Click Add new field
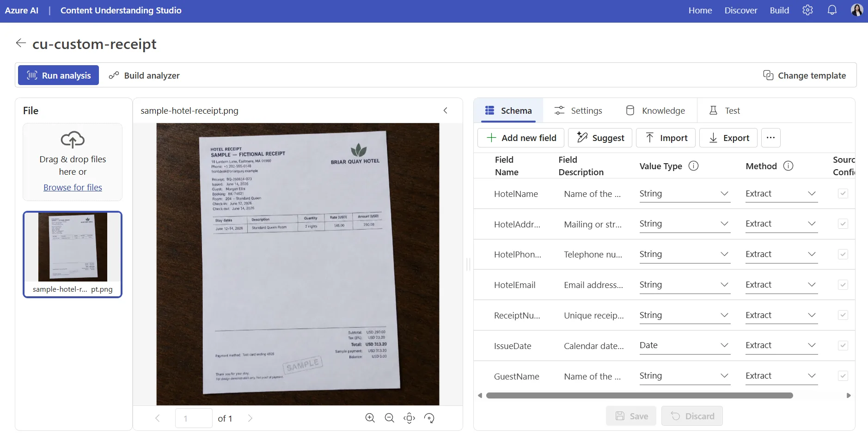The height and width of the screenshot is (435, 868). (x=521, y=138)
